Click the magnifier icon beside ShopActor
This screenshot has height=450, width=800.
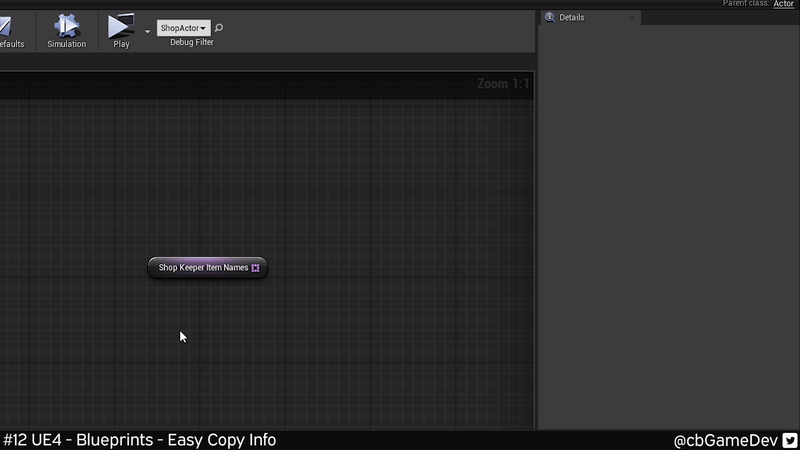point(220,28)
